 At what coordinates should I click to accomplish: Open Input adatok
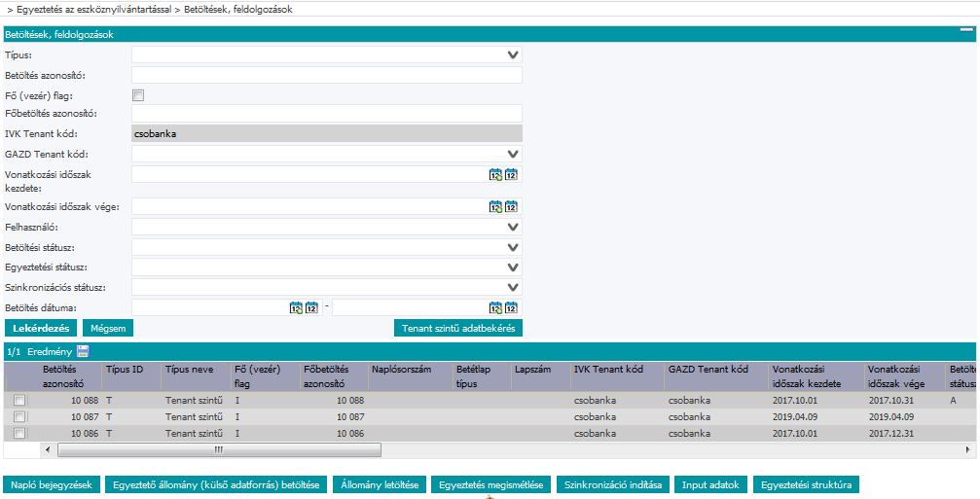[710, 484]
